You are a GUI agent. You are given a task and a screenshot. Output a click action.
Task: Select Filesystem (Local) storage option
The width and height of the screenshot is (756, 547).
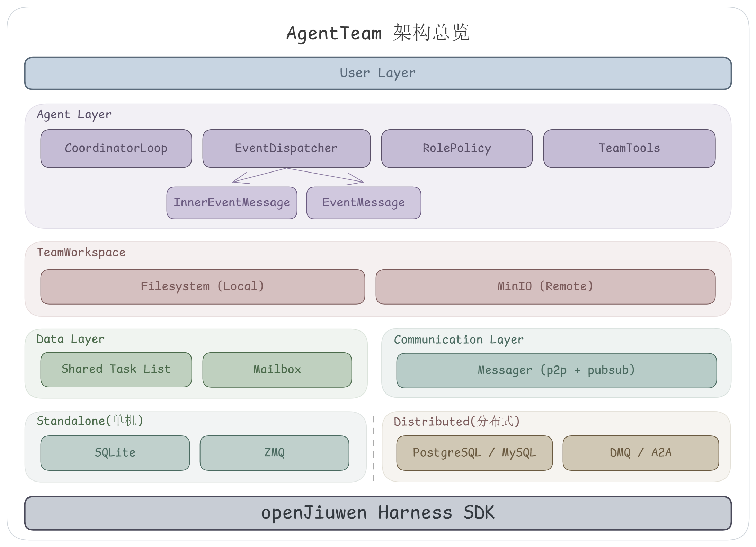click(x=203, y=286)
